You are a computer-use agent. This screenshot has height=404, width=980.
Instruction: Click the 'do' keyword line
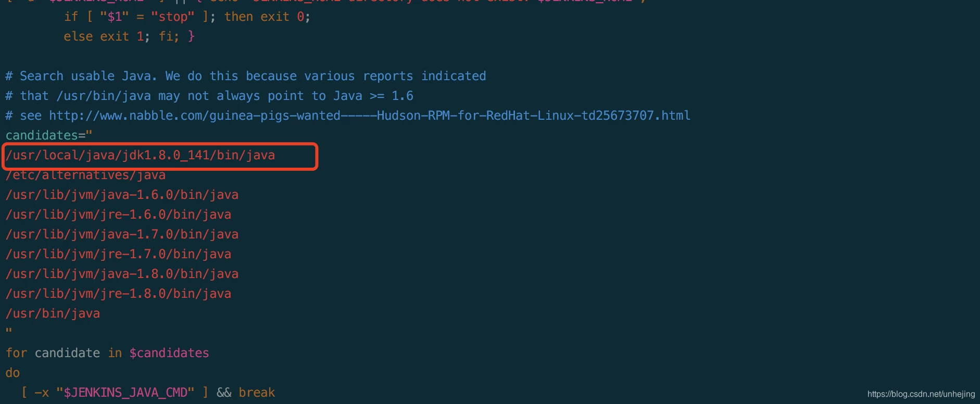pos(12,373)
